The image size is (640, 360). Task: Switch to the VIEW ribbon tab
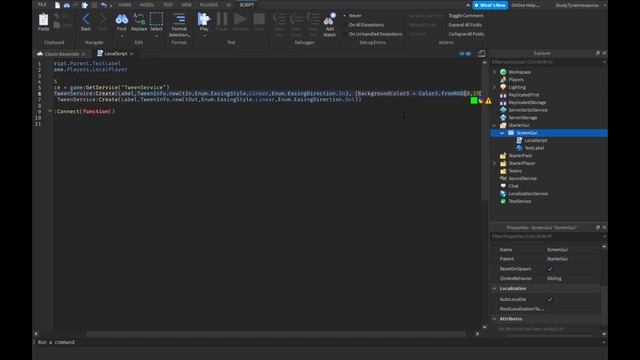186,5
